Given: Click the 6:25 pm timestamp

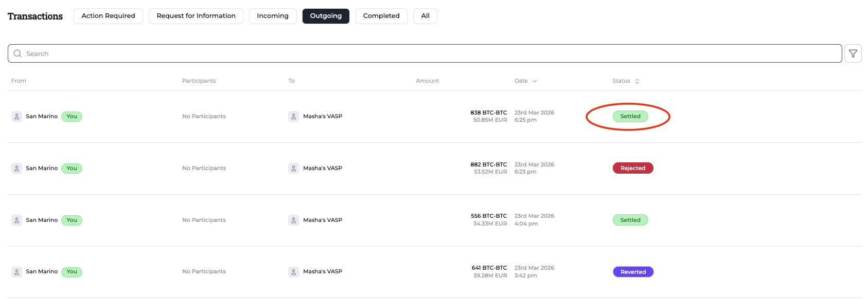Looking at the screenshot, I should (x=525, y=120).
